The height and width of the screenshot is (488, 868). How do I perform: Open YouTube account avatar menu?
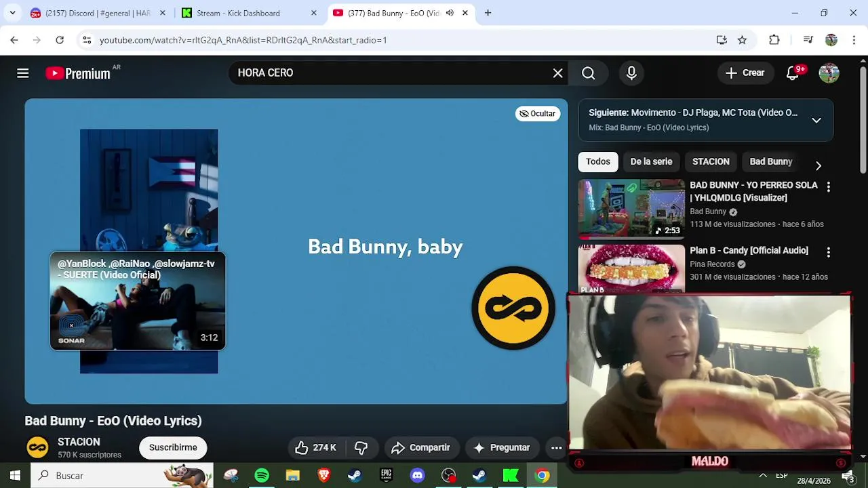tap(829, 73)
